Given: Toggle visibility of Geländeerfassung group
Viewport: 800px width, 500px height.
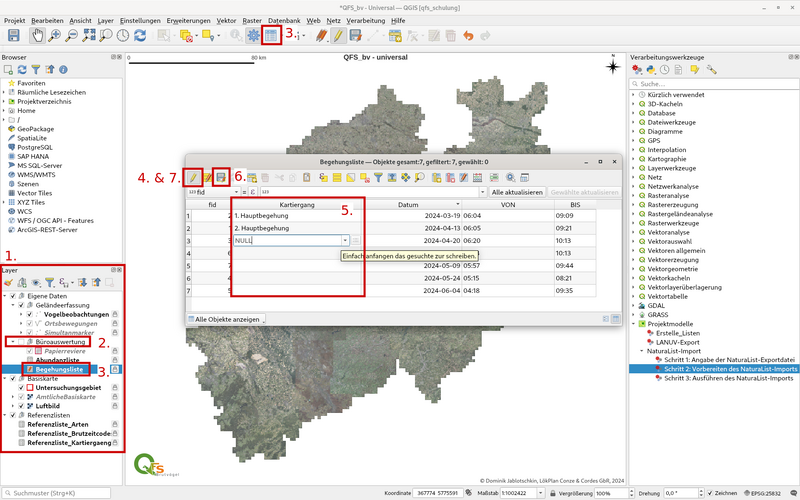Looking at the screenshot, I should [21, 305].
